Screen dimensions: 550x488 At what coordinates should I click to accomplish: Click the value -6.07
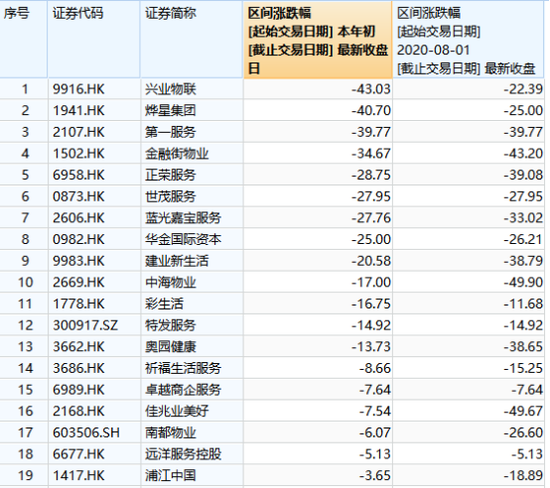point(375,433)
